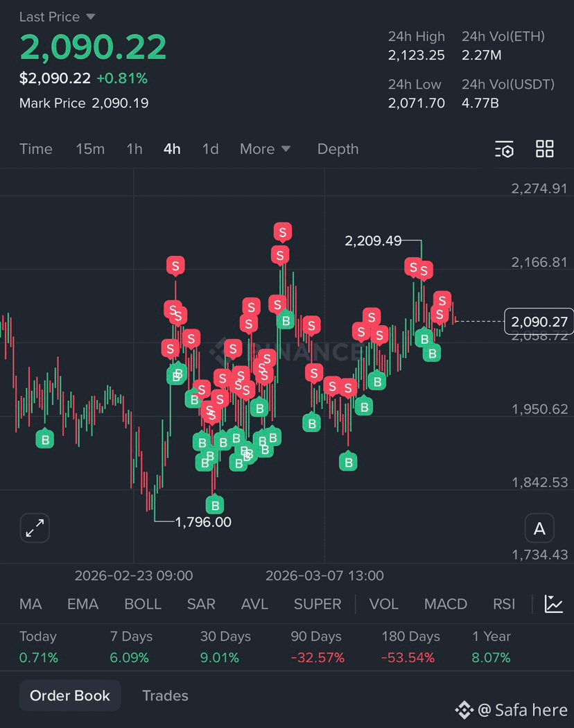Image resolution: width=574 pixels, height=728 pixels.
Task: Toggle the RSI sub-indicator
Action: tap(504, 604)
